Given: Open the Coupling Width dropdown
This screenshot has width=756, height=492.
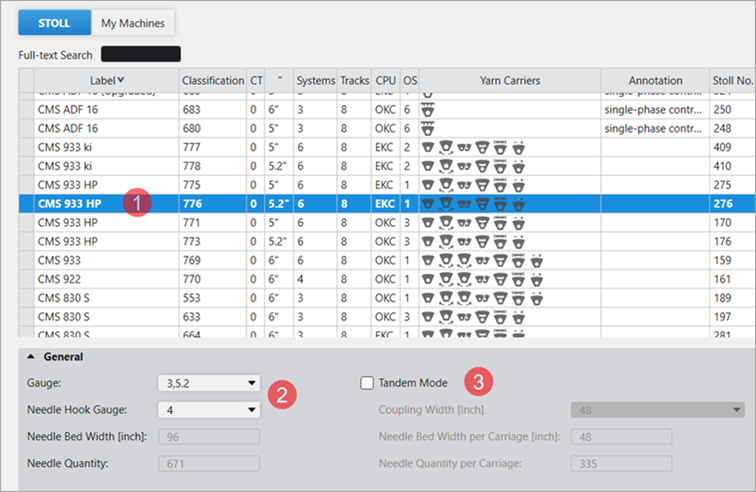Looking at the screenshot, I should pos(657,409).
